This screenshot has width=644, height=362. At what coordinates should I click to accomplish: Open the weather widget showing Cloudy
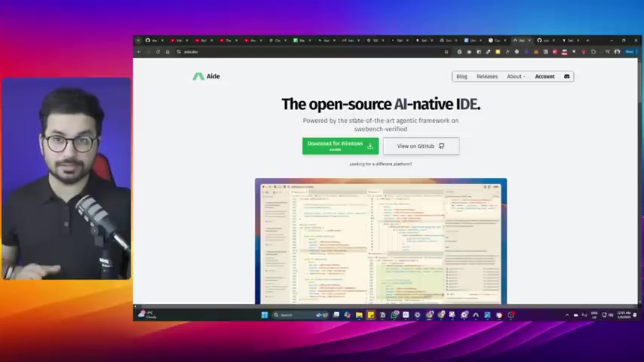pos(148,314)
